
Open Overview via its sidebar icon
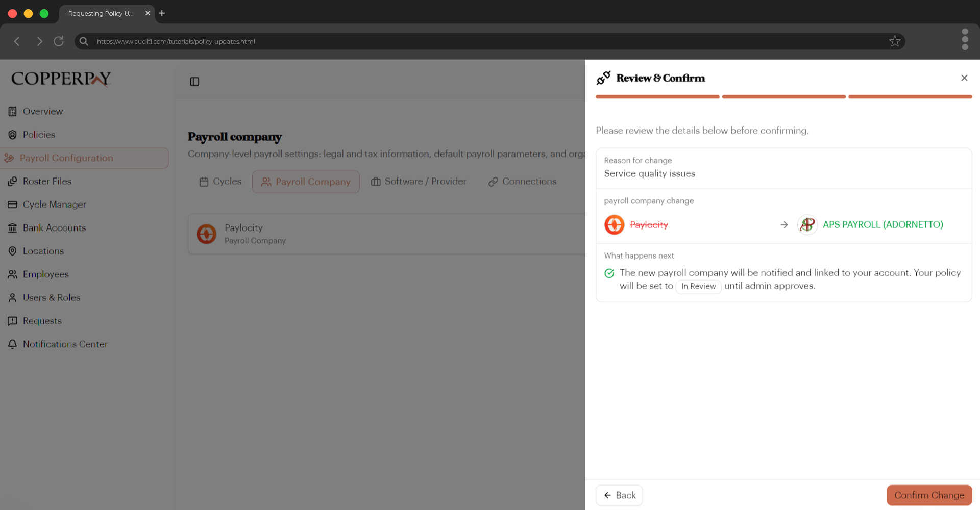click(12, 111)
